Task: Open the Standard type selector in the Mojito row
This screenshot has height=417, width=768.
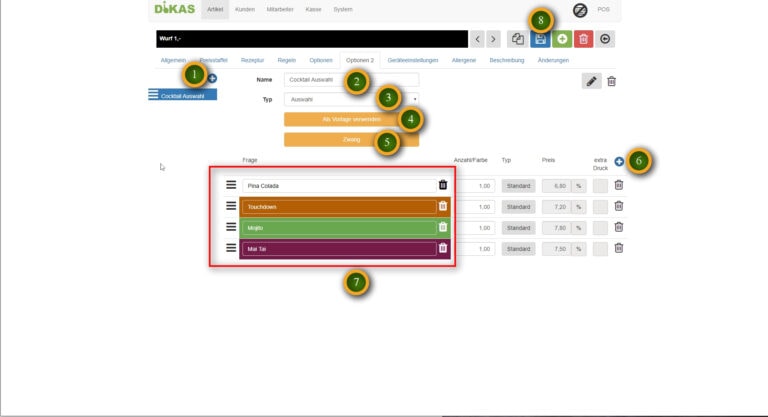Action: (518, 227)
